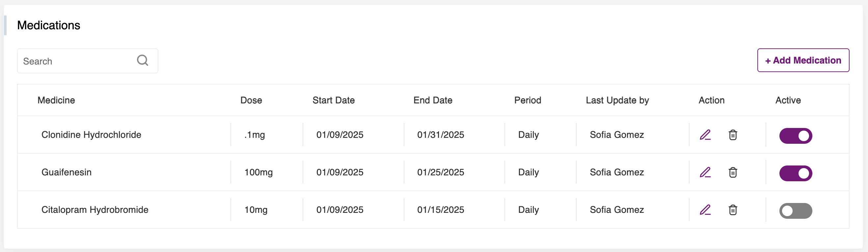Click the Dose column header
This screenshot has height=252, width=868.
coord(251,100)
